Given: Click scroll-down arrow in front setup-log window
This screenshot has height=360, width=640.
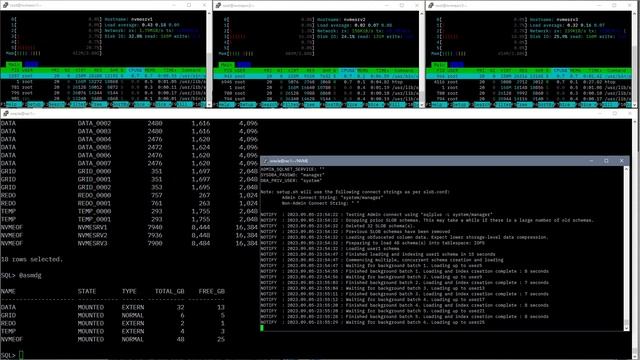Looking at the screenshot, I should [627, 328].
